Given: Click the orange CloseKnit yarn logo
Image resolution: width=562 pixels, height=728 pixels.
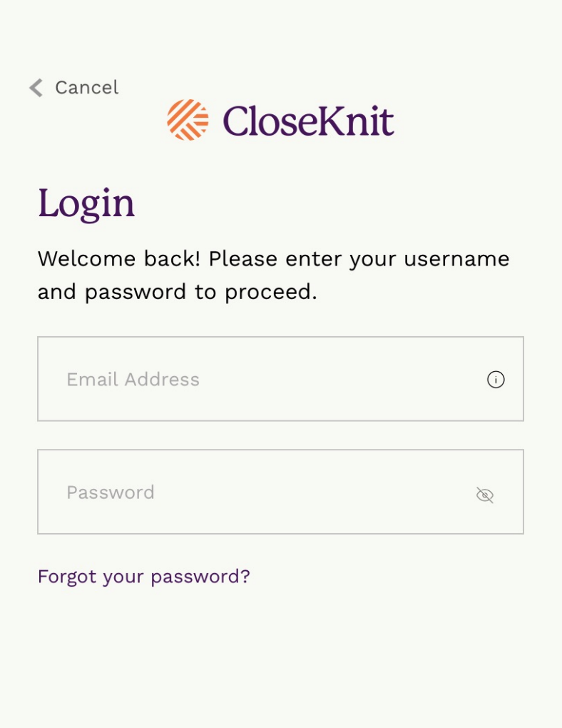Looking at the screenshot, I should point(188,120).
